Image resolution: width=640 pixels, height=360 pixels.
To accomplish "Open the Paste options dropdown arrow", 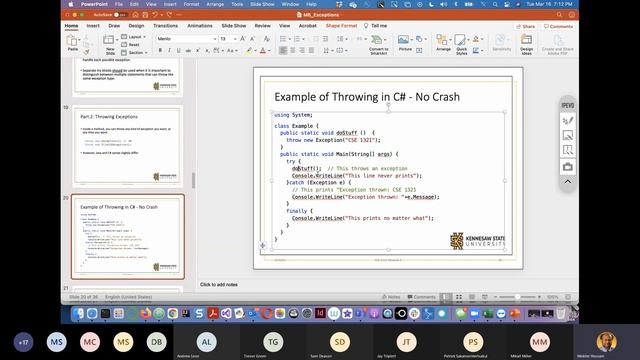I will [79, 40].
